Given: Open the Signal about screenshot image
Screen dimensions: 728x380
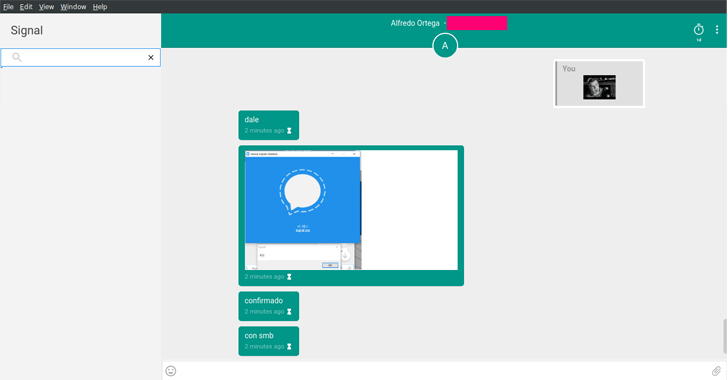Looking at the screenshot, I should point(351,210).
